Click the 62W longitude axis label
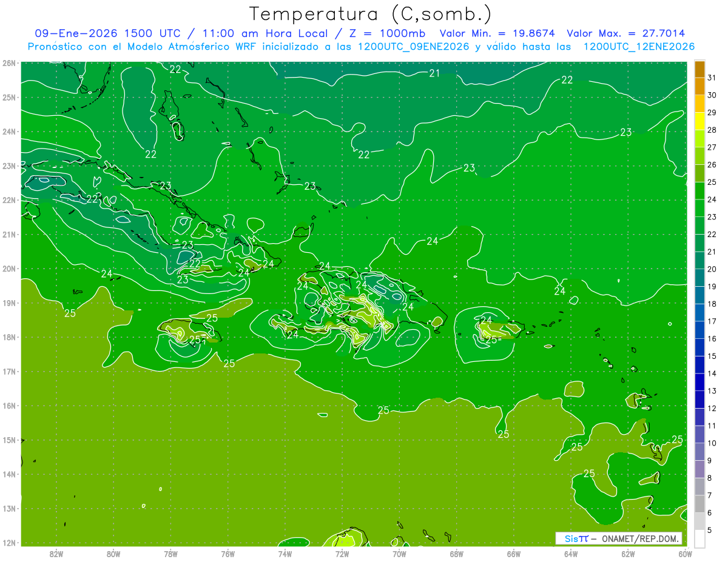Viewport: 728px width, 562px height. 628,554
